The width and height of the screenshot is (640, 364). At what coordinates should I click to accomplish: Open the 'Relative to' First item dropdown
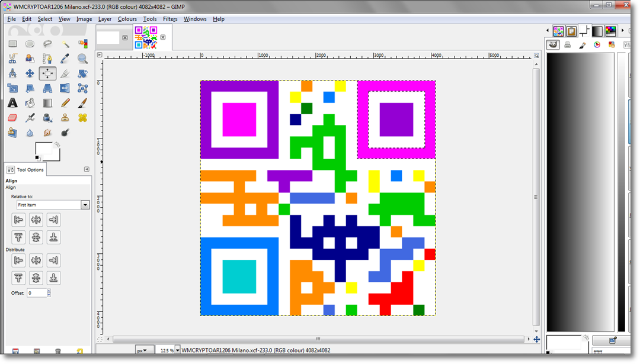click(53, 205)
